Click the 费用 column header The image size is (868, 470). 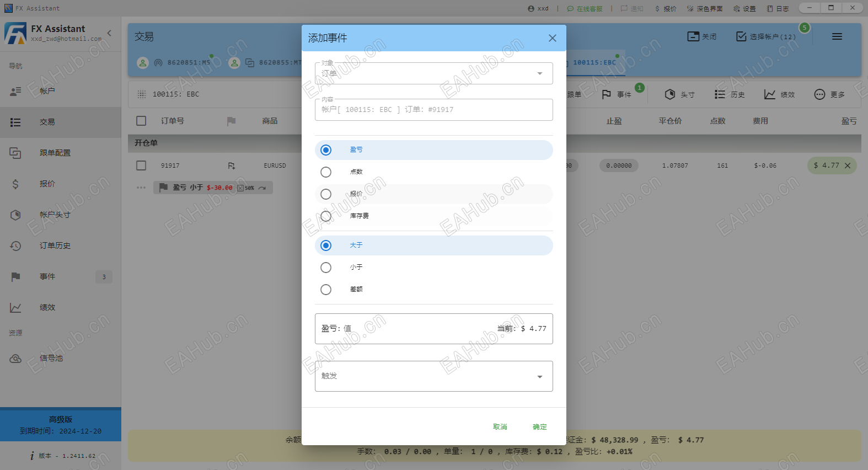(760, 121)
